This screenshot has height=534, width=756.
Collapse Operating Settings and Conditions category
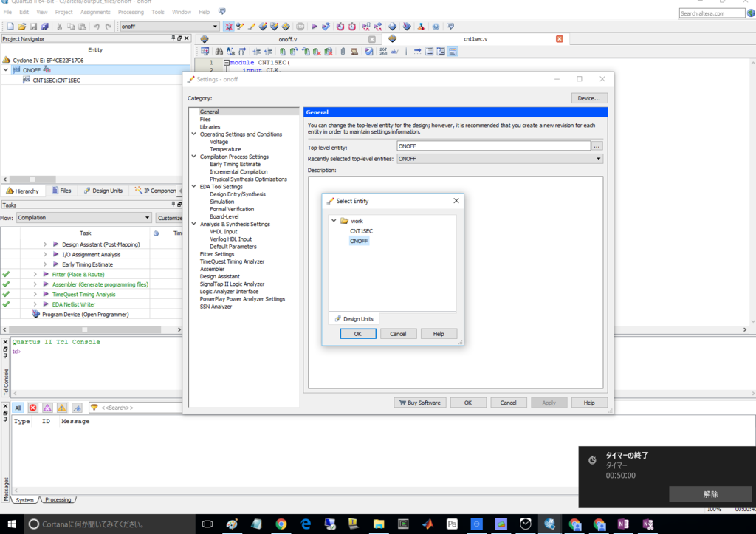(x=194, y=134)
